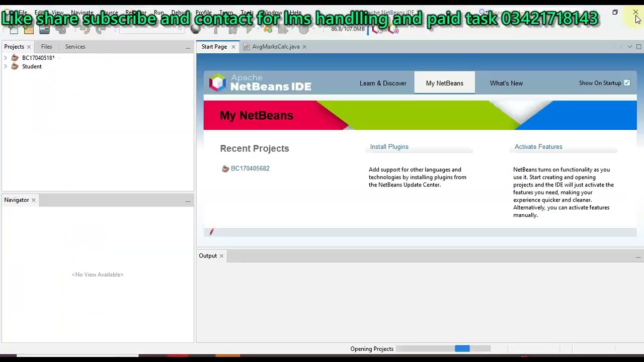Screen dimensions: 644x362
Task: Open the Navigate menu
Action: pos(82,13)
